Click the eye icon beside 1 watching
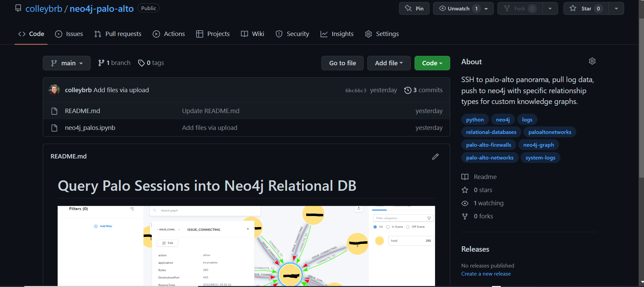The image size is (644, 287). point(465,203)
